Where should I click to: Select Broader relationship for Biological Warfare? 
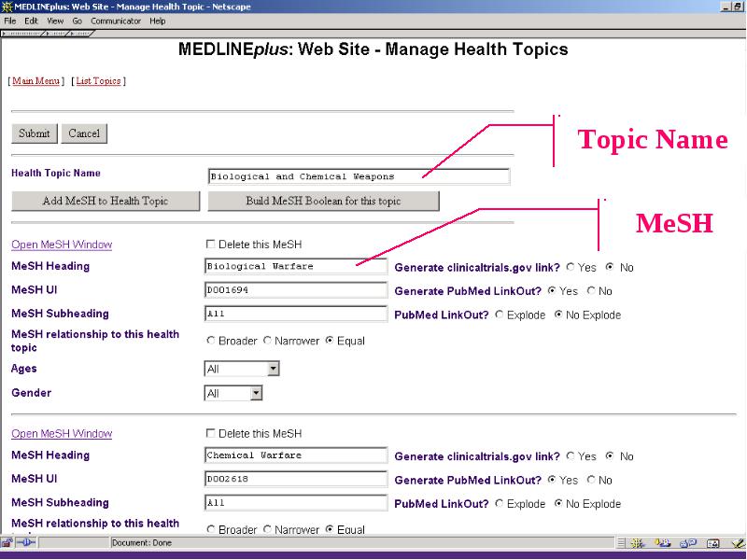click(x=211, y=341)
